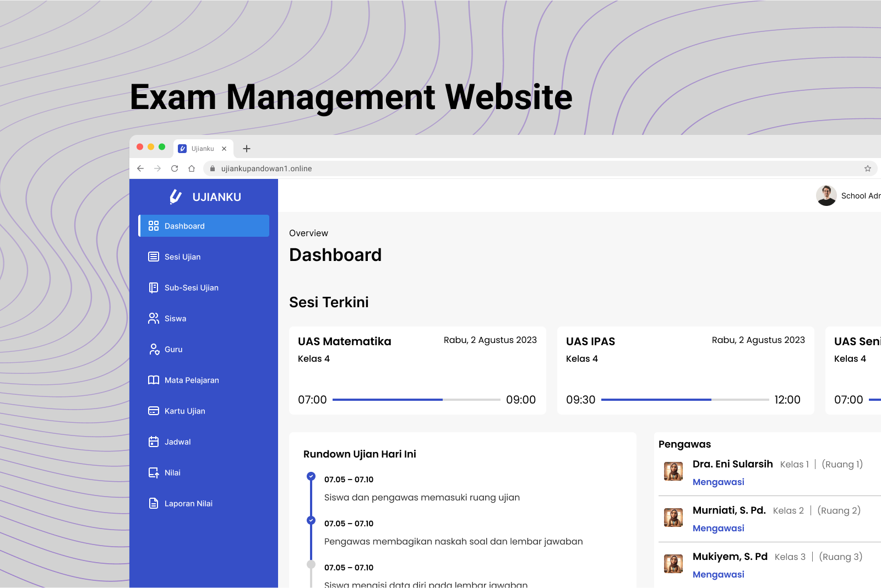
Task: Open the Dashboard section via its grid icon
Action: (x=153, y=226)
